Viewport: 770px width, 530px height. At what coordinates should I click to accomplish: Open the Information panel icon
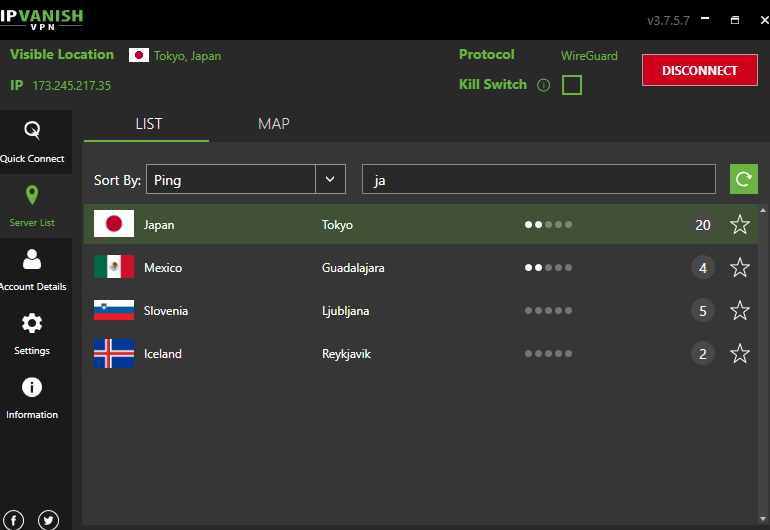[x=32, y=387]
